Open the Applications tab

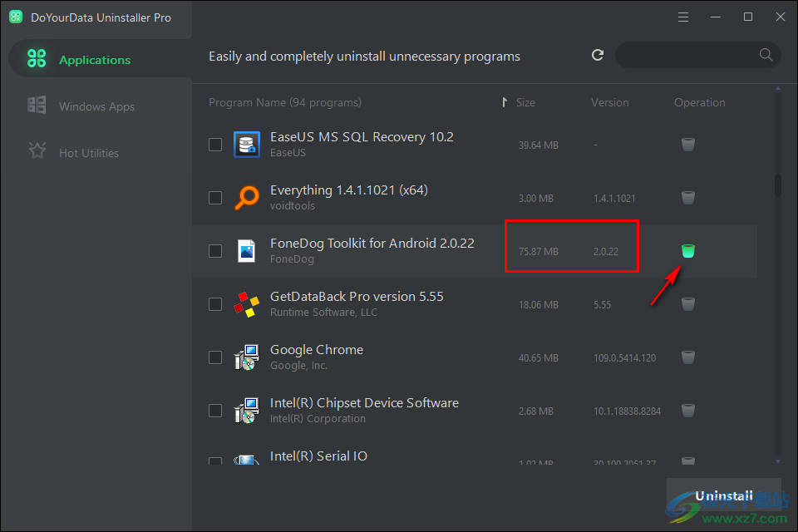coord(101,59)
